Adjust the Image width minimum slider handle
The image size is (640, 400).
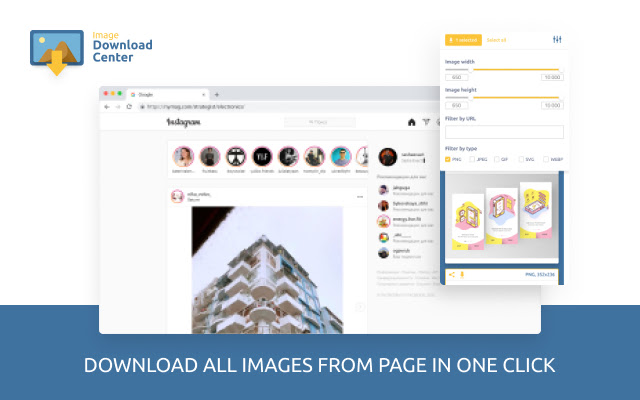(471, 70)
